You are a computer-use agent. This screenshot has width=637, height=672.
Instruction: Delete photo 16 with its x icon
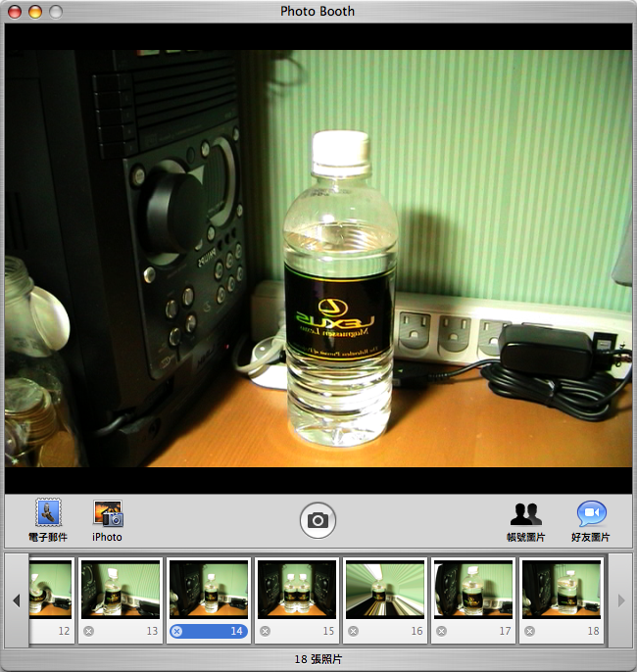[353, 631]
